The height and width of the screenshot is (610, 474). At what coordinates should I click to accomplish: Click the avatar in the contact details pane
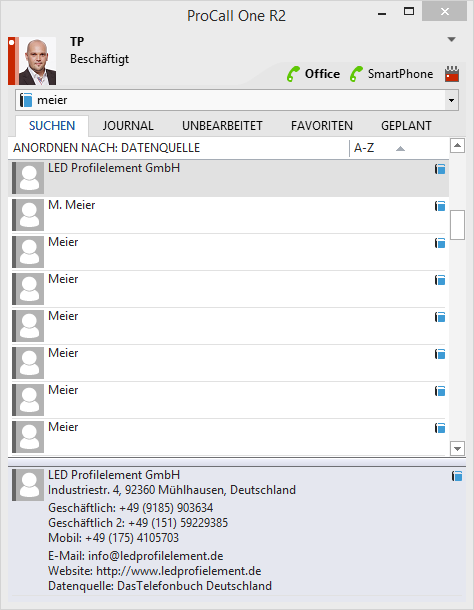[x=28, y=485]
